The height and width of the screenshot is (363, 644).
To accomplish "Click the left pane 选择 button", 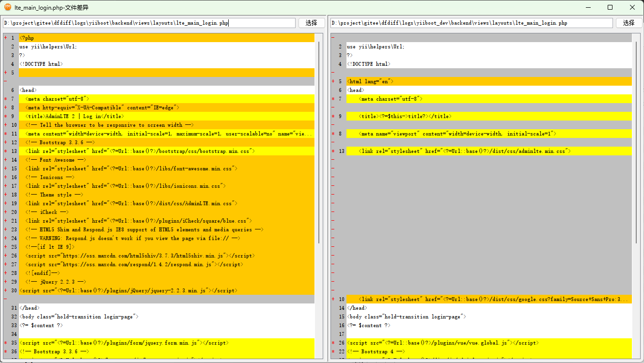I will [x=312, y=23].
